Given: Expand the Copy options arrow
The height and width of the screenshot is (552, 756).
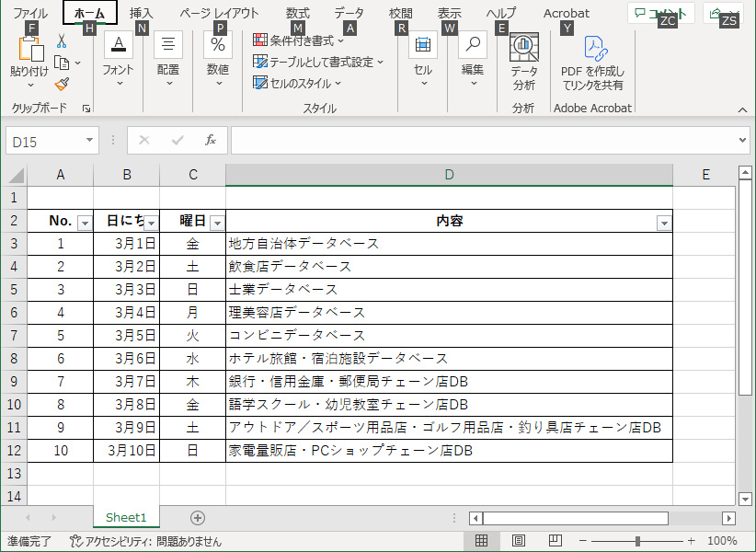Looking at the screenshot, I should click(x=77, y=63).
